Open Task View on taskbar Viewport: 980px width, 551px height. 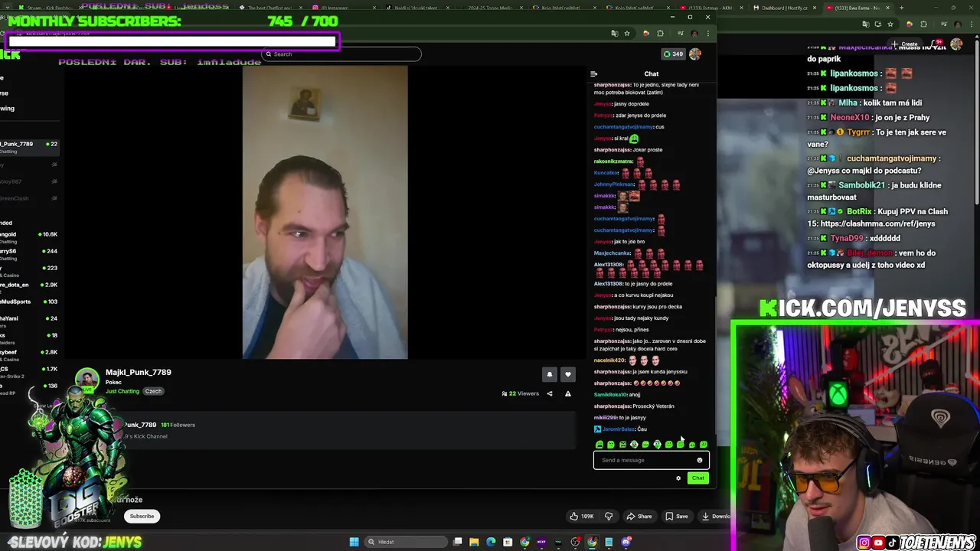[x=457, y=542]
